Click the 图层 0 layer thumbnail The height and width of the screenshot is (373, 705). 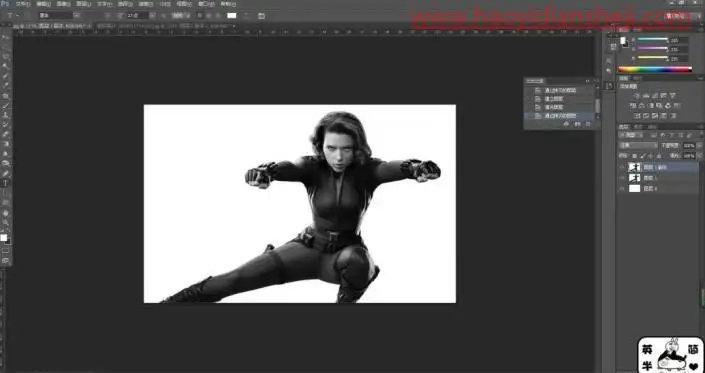click(634, 189)
